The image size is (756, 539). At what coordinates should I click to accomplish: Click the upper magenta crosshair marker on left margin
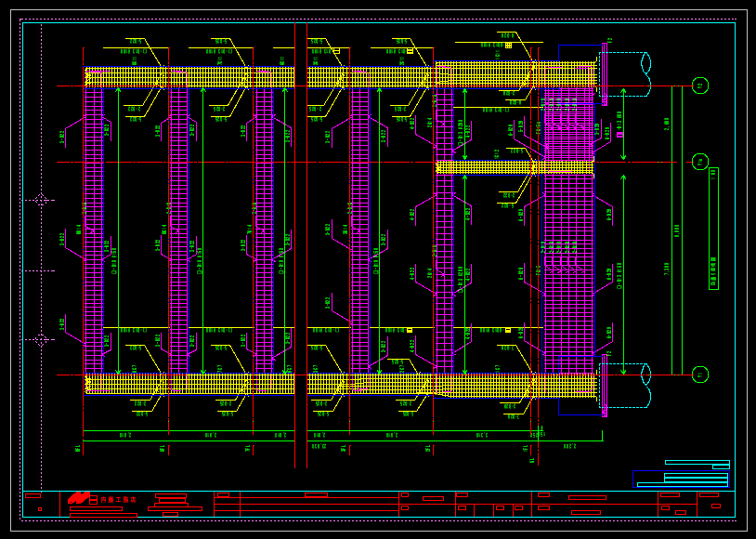[x=41, y=200]
